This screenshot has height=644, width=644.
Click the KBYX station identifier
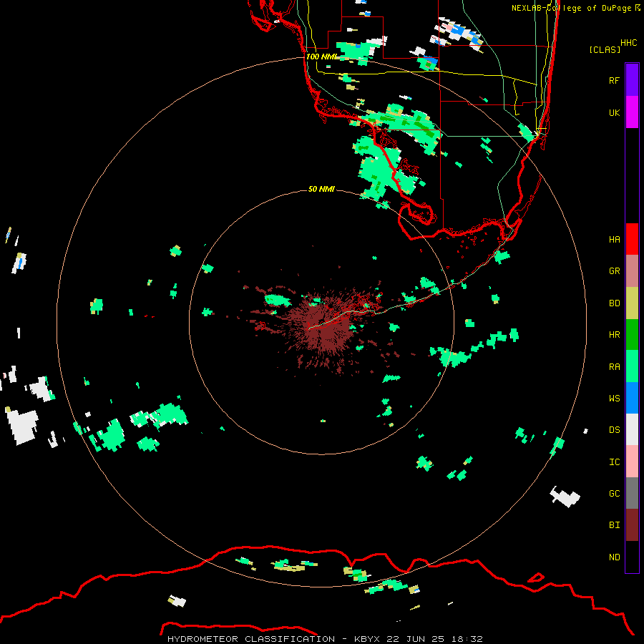tap(367, 639)
